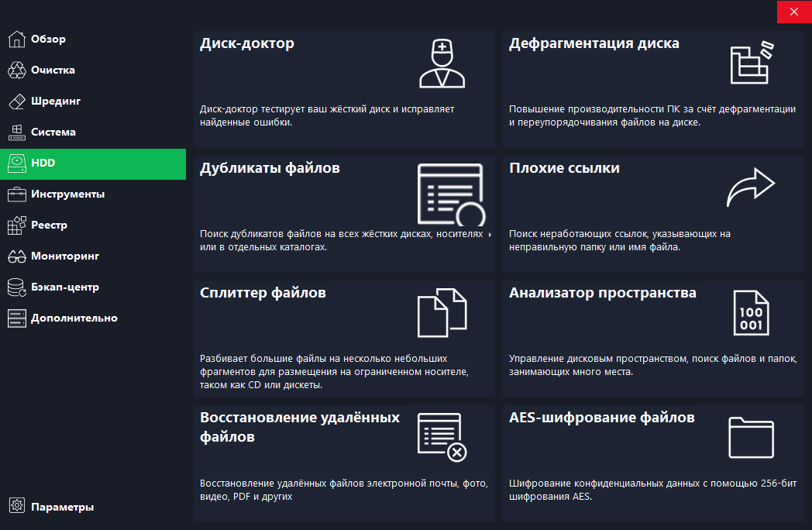The height and width of the screenshot is (530, 812).
Task: Click the deleted files recovery icon
Action: coord(442,437)
